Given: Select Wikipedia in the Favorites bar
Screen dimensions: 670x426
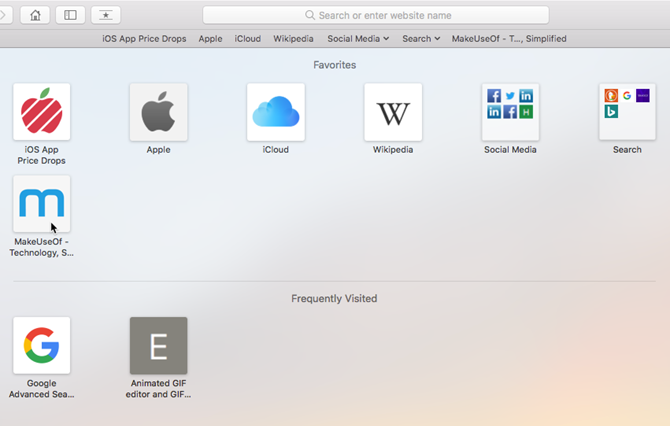Looking at the screenshot, I should [x=293, y=39].
